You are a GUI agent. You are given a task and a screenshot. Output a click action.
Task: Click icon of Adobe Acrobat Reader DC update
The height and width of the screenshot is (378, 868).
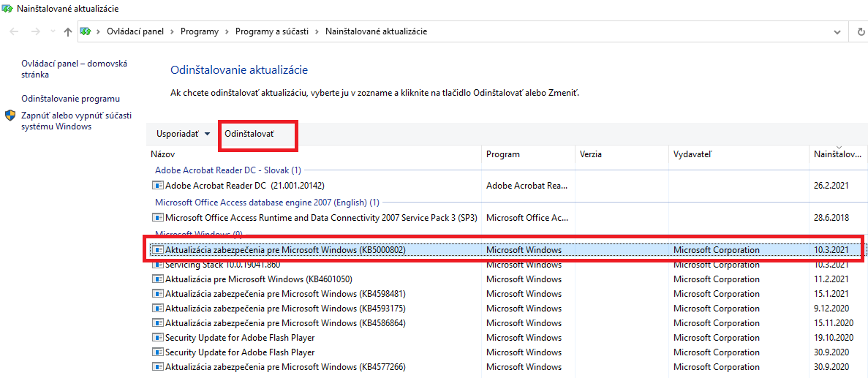tap(158, 186)
